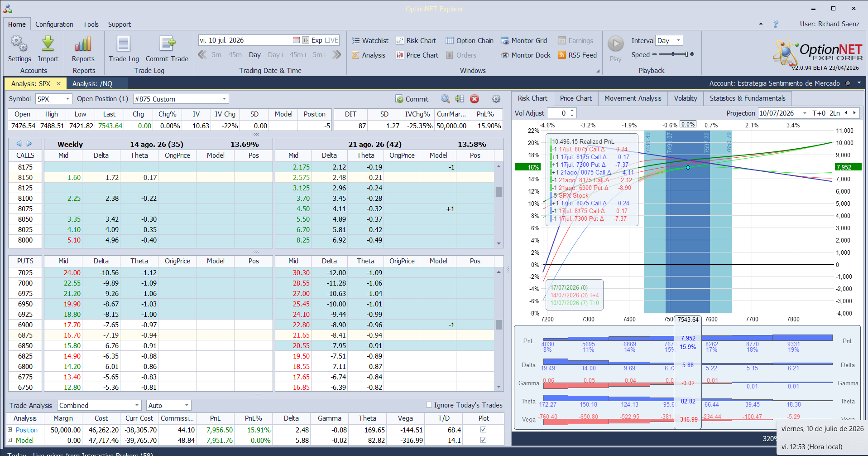The image size is (868, 456).
Task: Click the expiration jump icon beside Exp
Action: point(306,40)
